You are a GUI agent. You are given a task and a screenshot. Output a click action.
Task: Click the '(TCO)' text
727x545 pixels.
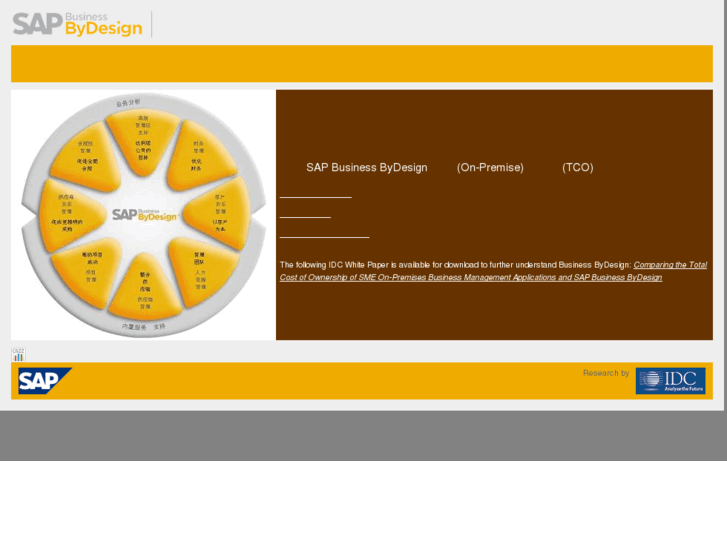578,167
